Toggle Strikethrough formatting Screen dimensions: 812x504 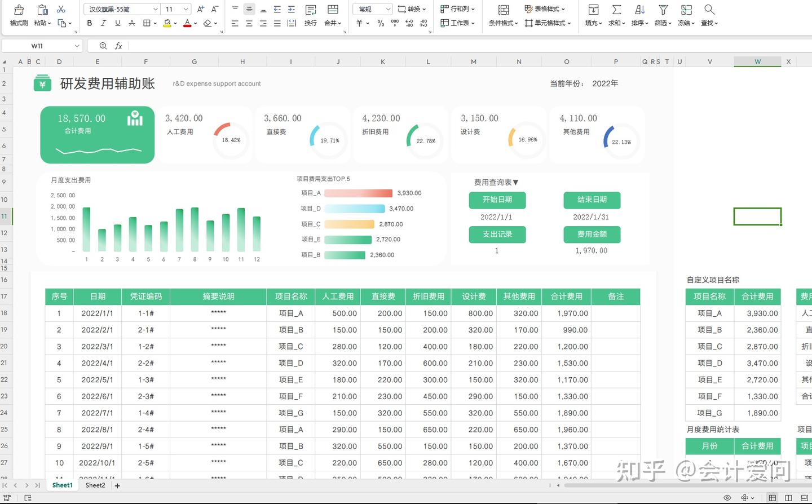click(x=132, y=23)
